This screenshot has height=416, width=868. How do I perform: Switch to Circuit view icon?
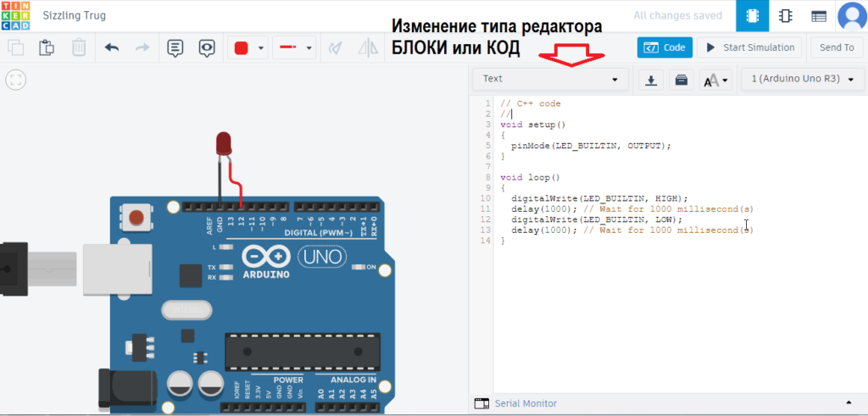point(753,16)
